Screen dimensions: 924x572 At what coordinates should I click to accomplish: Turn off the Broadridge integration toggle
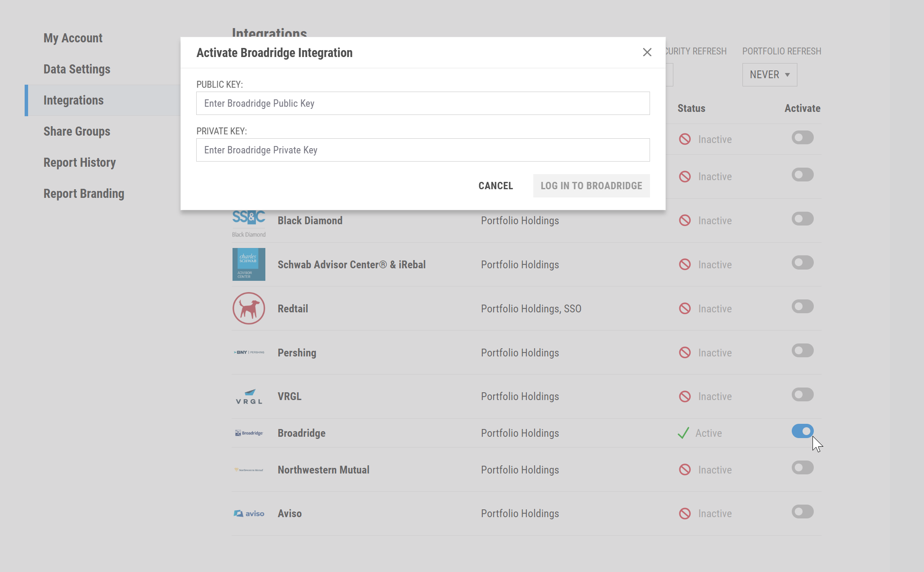click(803, 431)
